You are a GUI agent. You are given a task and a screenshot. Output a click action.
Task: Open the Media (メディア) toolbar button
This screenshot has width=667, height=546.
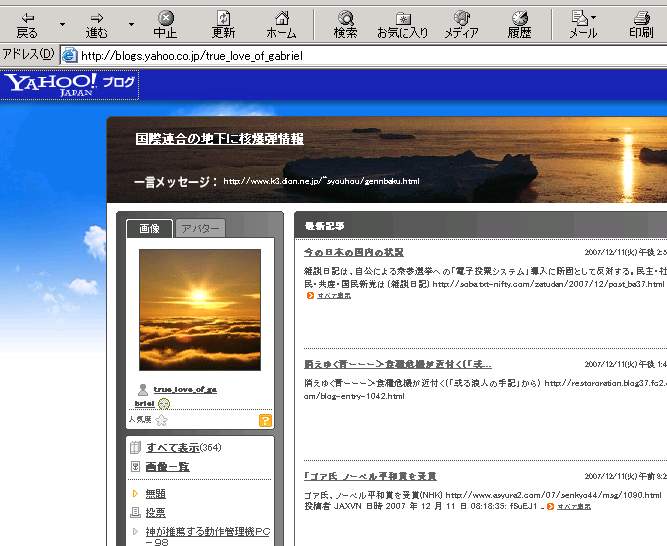(462, 25)
